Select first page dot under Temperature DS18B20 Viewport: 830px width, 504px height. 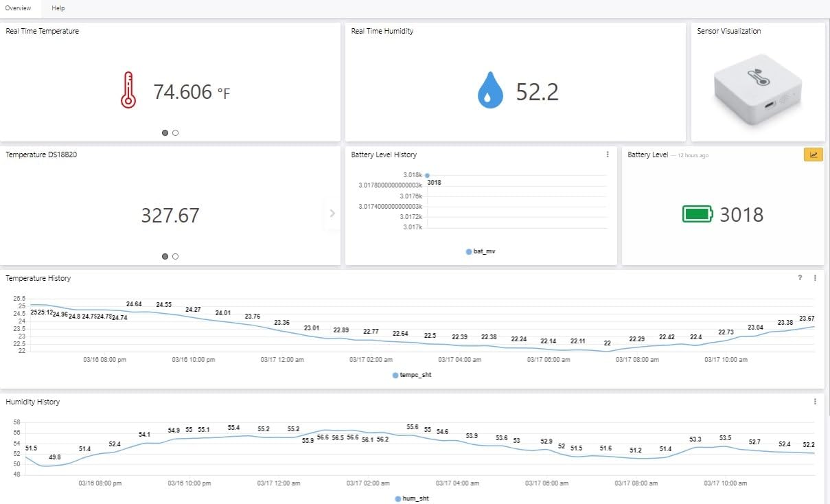tap(165, 257)
